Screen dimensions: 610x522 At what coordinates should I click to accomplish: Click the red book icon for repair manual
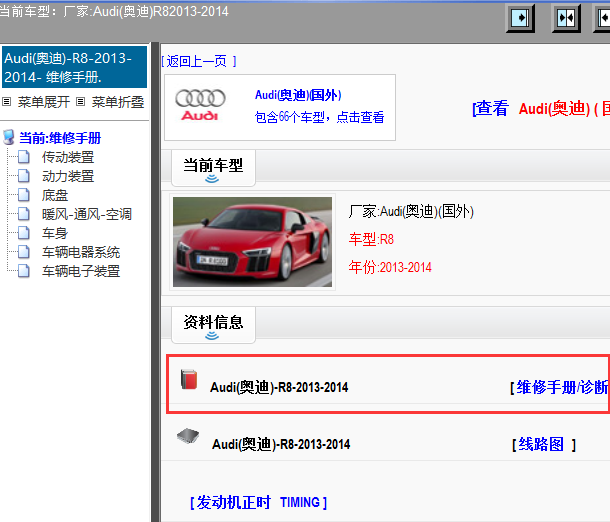point(189,379)
